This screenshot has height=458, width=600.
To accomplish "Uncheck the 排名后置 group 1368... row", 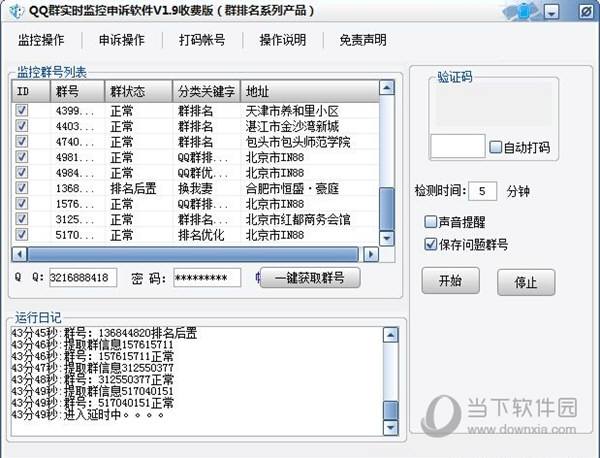I will click(x=21, y=188).
